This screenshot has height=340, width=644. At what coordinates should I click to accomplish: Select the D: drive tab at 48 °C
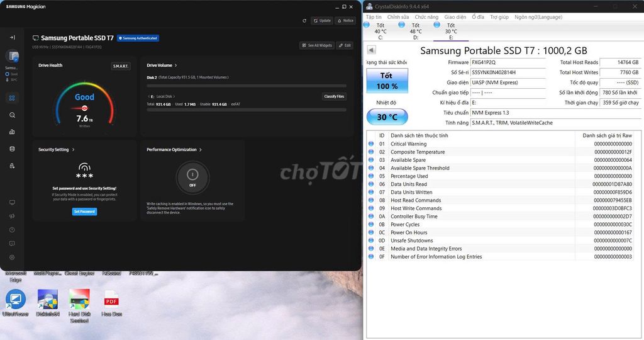(416, 31)
